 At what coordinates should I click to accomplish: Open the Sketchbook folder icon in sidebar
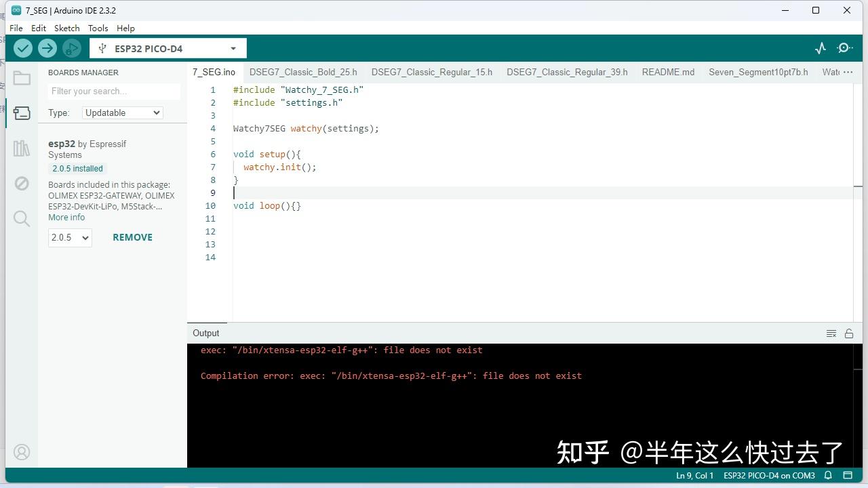coord(22,78)
